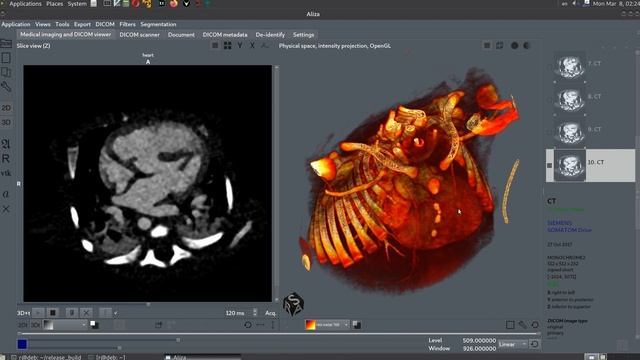Click the X button in animation controls
Image resolution: width=640 pixels, height=360 pixels.
click(86, 313)
